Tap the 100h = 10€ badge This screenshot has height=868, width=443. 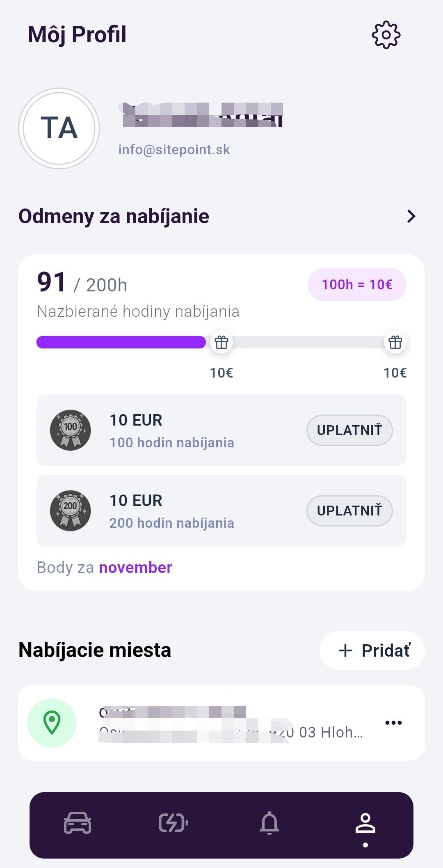point(357,284)
